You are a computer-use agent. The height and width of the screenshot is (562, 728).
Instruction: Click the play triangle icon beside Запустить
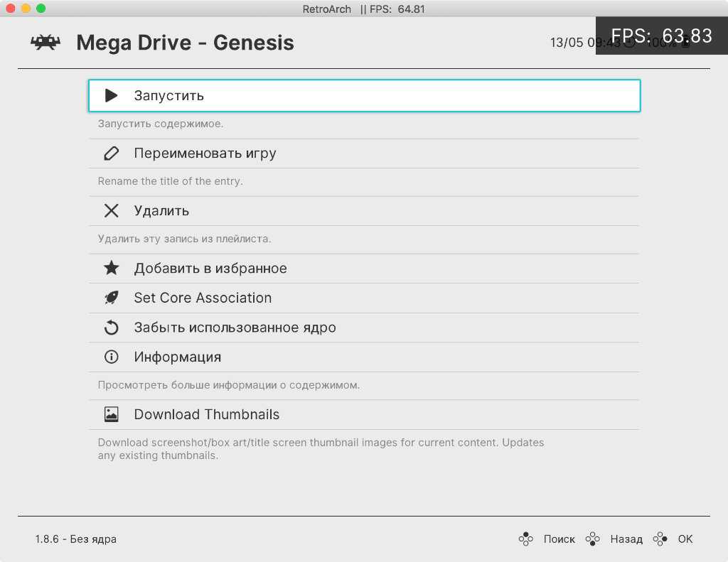pos(111,95)
